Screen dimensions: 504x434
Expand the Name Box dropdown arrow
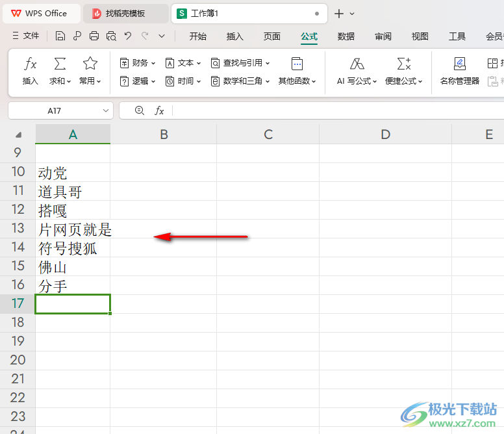(x=106, y=110)
